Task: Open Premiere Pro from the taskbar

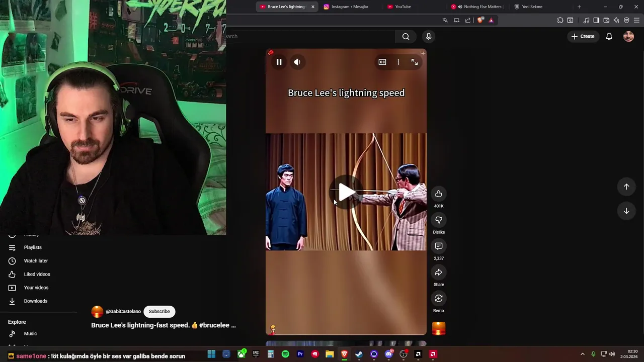Action: tap(300, 354)
